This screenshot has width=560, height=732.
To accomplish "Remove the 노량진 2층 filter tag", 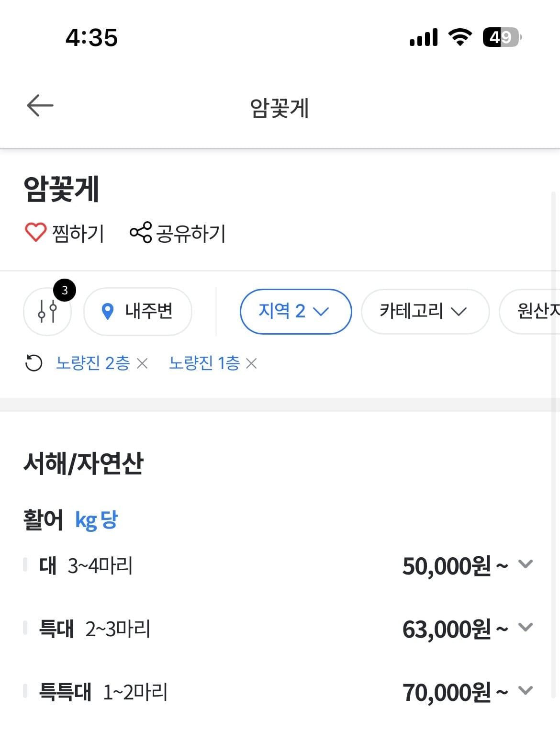I will pyautogui.click(x=142, y=364).
